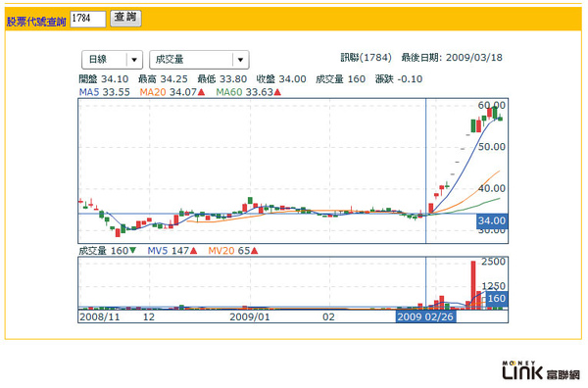Click the tallest red volume bar

pos(473,285)
